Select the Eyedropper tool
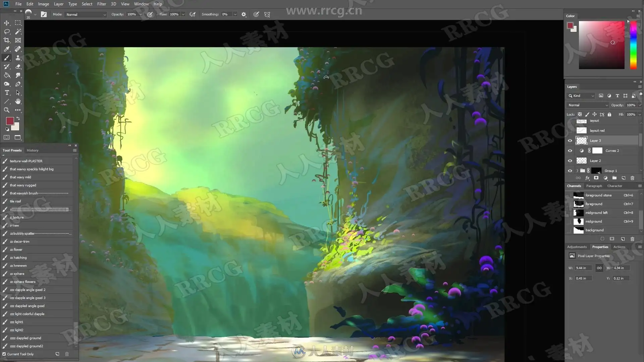 coord(6,49)
